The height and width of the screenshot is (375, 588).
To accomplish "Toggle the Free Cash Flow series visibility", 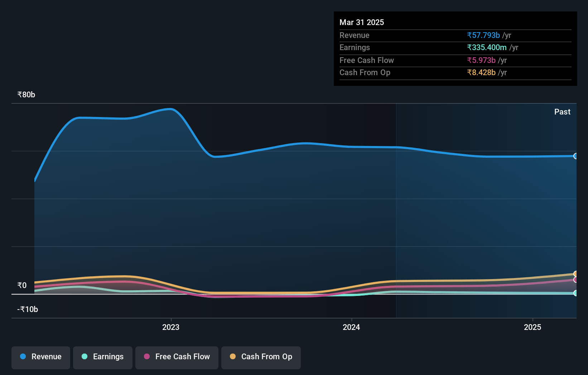I will (x=177, y=357).
